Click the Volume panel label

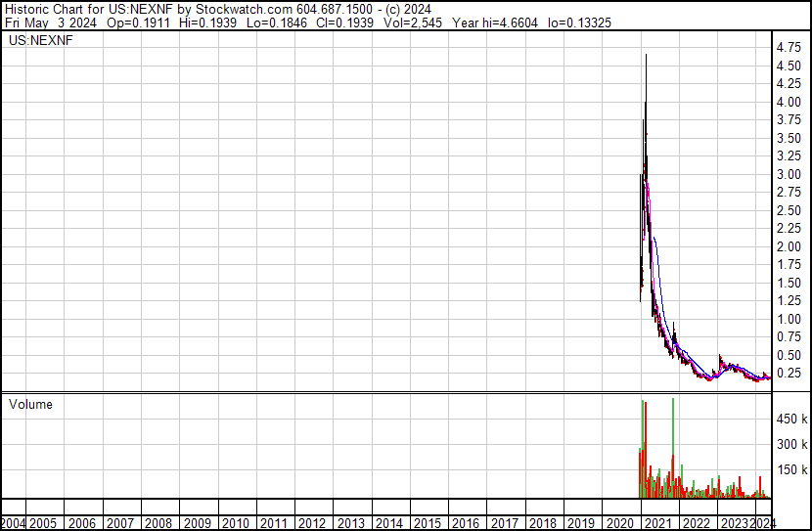30,404
